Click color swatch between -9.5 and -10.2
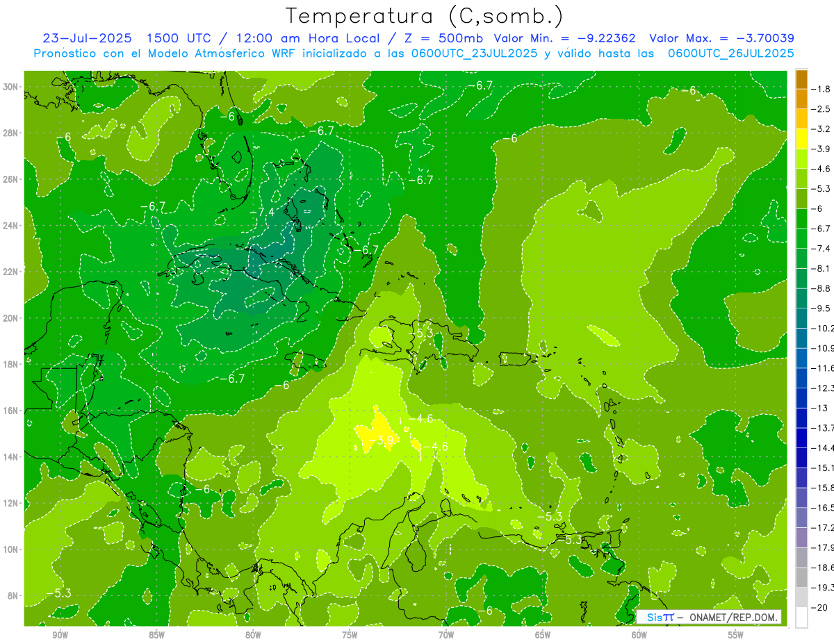834x644 pixels. tap(801, 318)
